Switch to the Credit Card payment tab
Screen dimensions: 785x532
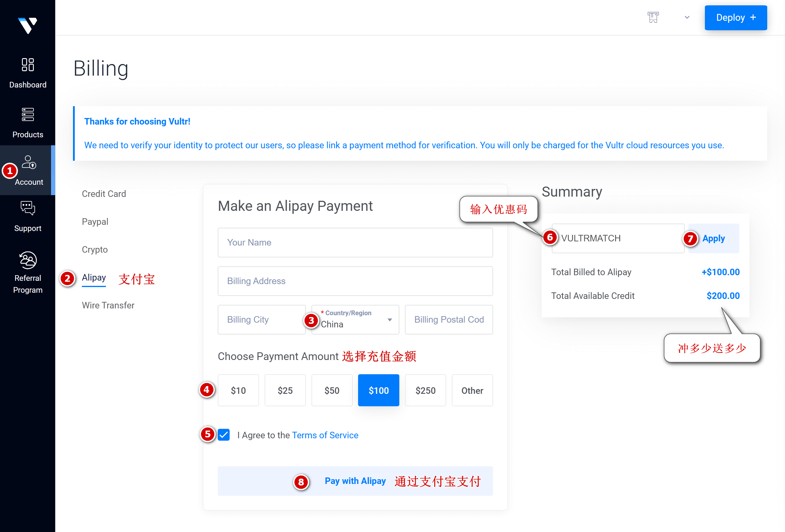[104, 194]
